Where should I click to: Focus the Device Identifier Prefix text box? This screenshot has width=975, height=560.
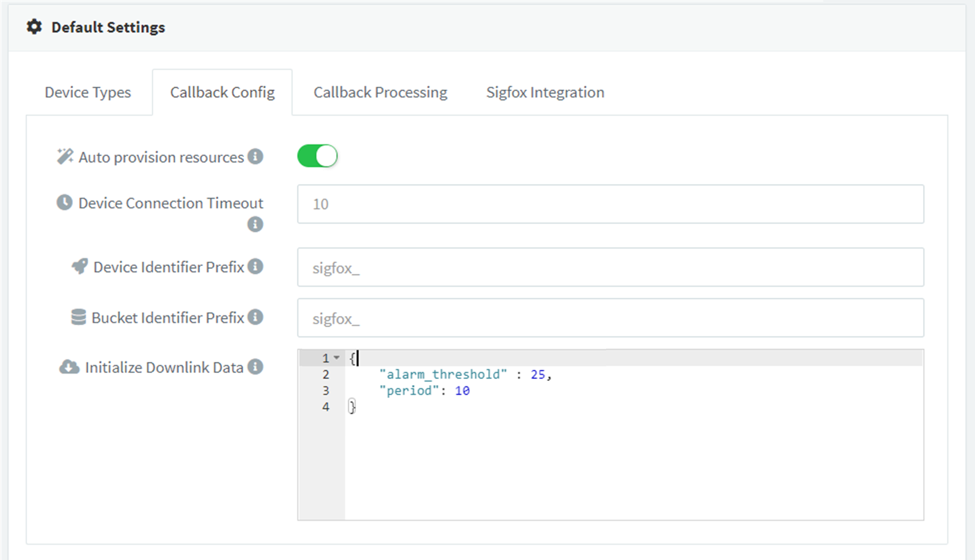tap(610, 268)
